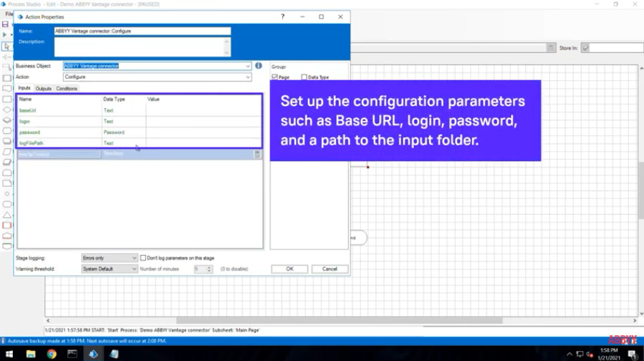Pick the Recover stage tool

(x=7, y=236)
